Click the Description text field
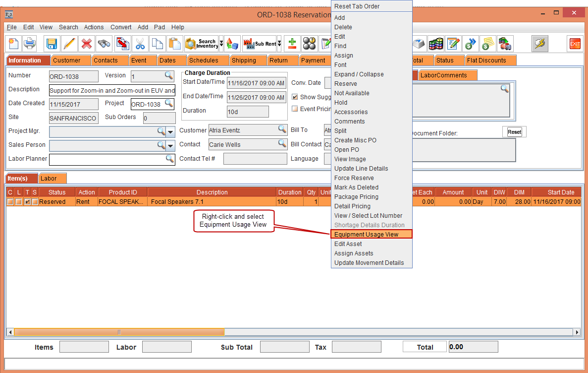The height and width of the screenshot is (373, 588). pos(112,90)
